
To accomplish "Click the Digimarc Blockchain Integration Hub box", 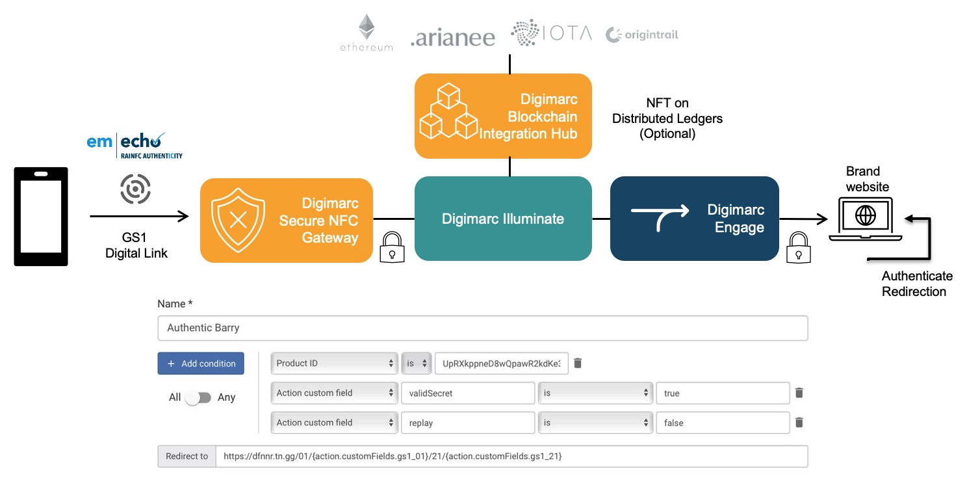I will coord(503,116).
